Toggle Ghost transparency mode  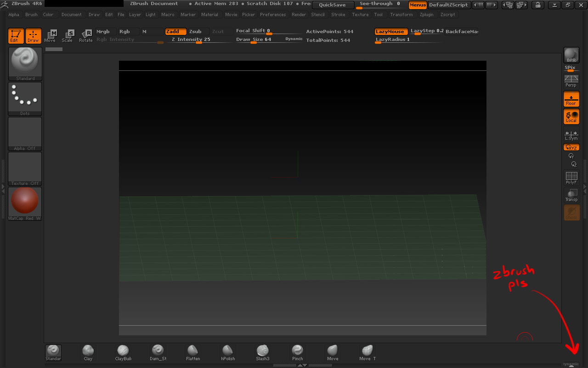pyautogui.click(x=571, y=213)
